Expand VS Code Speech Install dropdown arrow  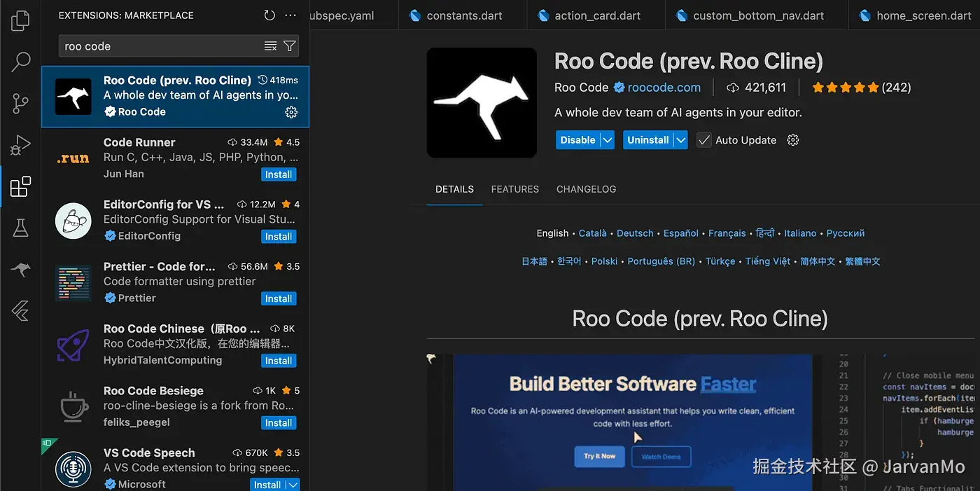coord(293,485)
